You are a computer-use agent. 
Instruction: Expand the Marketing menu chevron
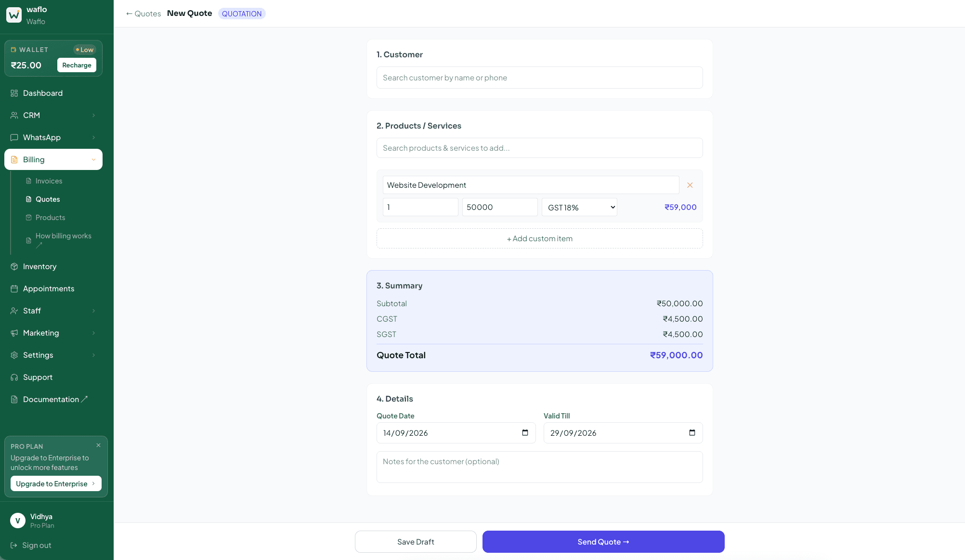pos(93,333)
